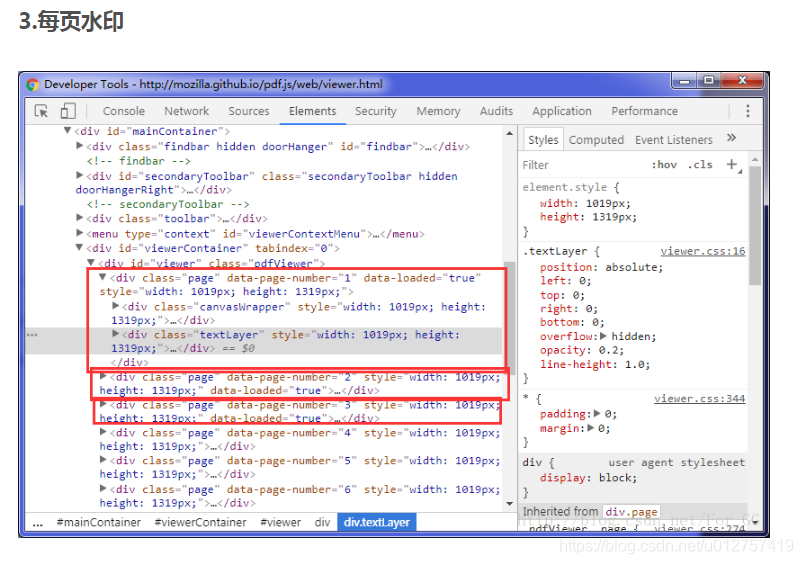Image resolution: width=803 pixels, height=564 pixels.
Task: Expand the overflow shorthand property
Action: point(603,336)
